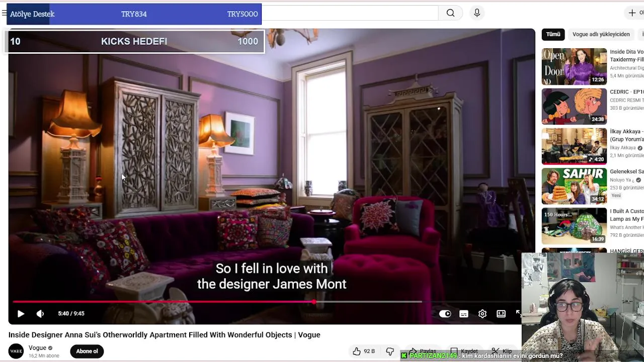Image resolution: width=644 pixels, height=362 pixels.
Task: Click the Yeni badge under Geleneksel video
Action: [x=616, y=196]
